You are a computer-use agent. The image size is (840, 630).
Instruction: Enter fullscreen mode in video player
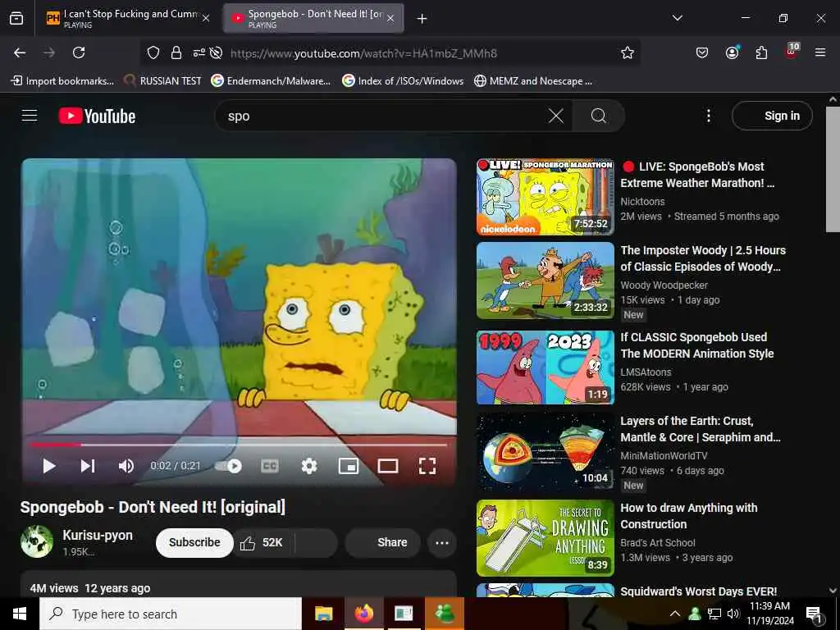[x=427, y=466]
